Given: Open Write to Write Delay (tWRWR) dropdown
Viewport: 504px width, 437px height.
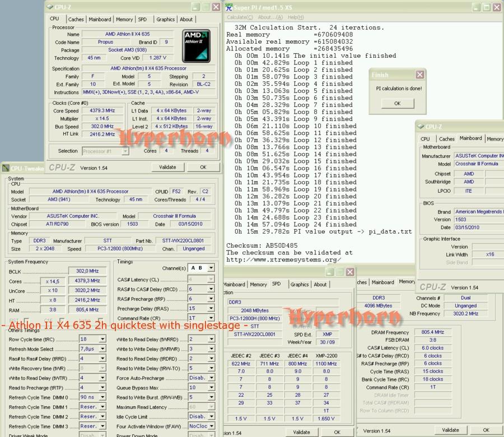Looking at the screenshot, I should pos(211,348).
